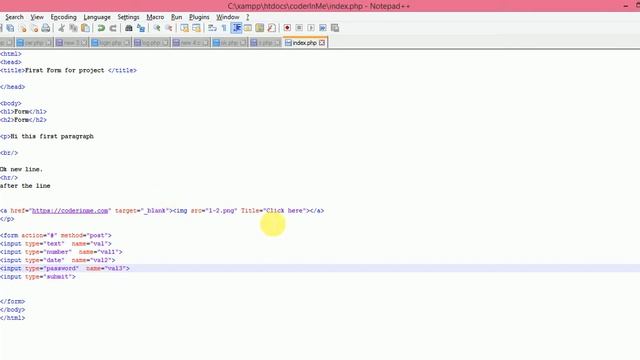Open the Function List icon
The image size is (640, 360).
point(271,28)
